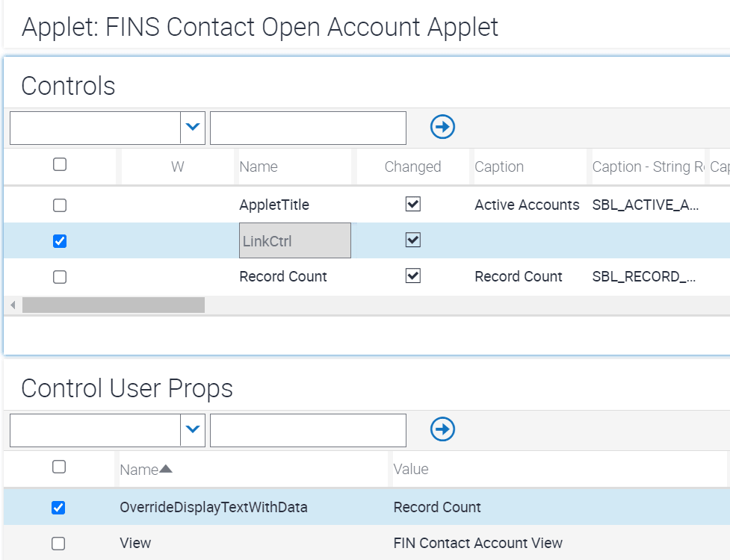Check the select-all checkbox in Controls header
Screen dimensions: 730x560
(60, 164)
